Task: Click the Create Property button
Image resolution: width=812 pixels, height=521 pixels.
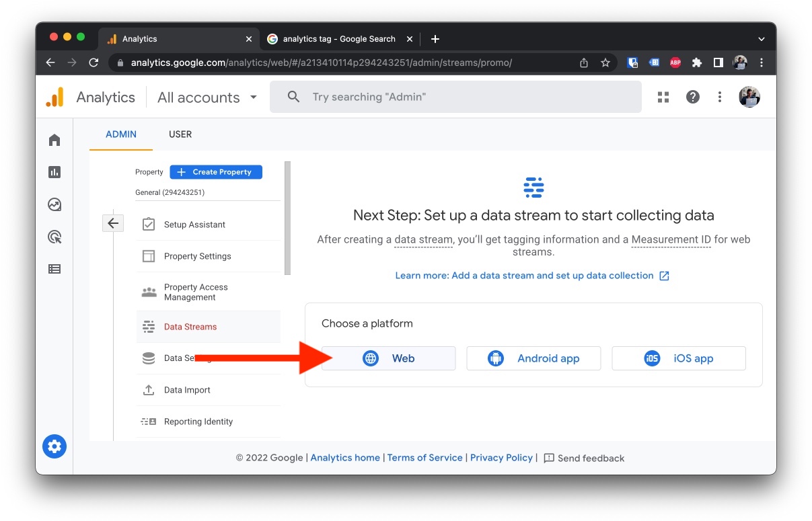Action: point(216,172)
